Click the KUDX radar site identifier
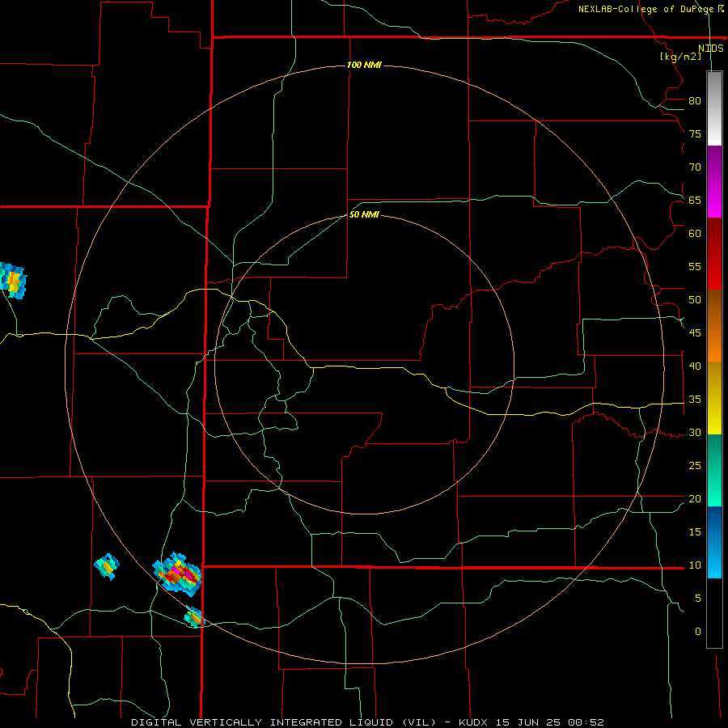The image size is (728, 728). point(475,722)
